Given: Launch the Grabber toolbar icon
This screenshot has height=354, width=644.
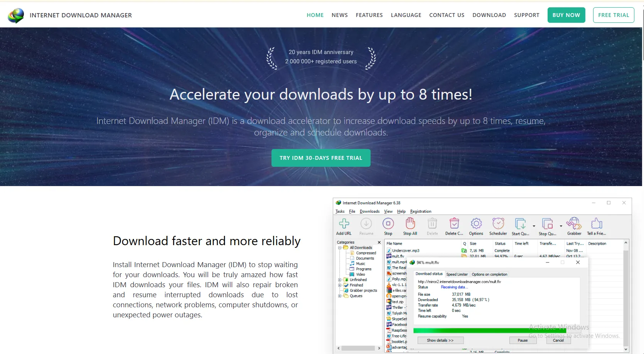Looking at the screenshot, I should [x=574, y=223].
